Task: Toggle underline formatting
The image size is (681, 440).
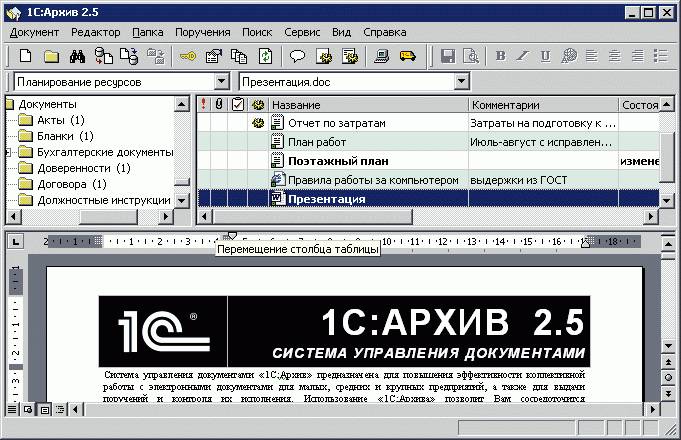Action: click(545, 56)
